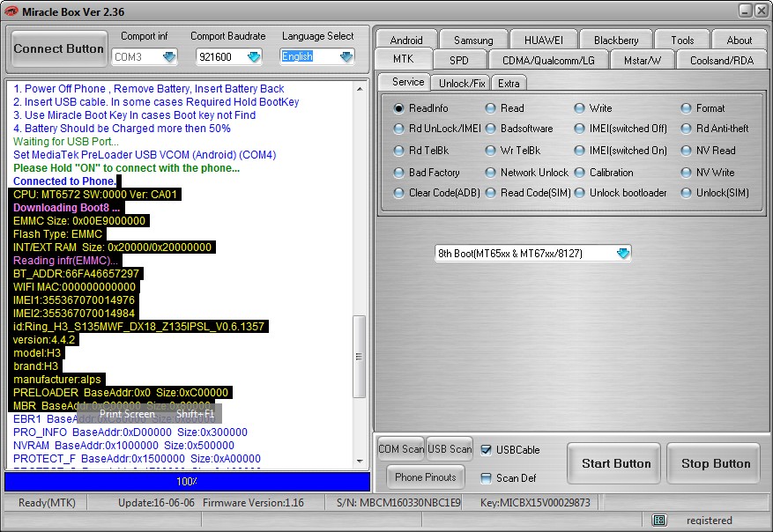Viewport: 773px width, 532px height.
Task: Open the Comport inf COM3 dropdown arrow
Action: pos(169,56)
